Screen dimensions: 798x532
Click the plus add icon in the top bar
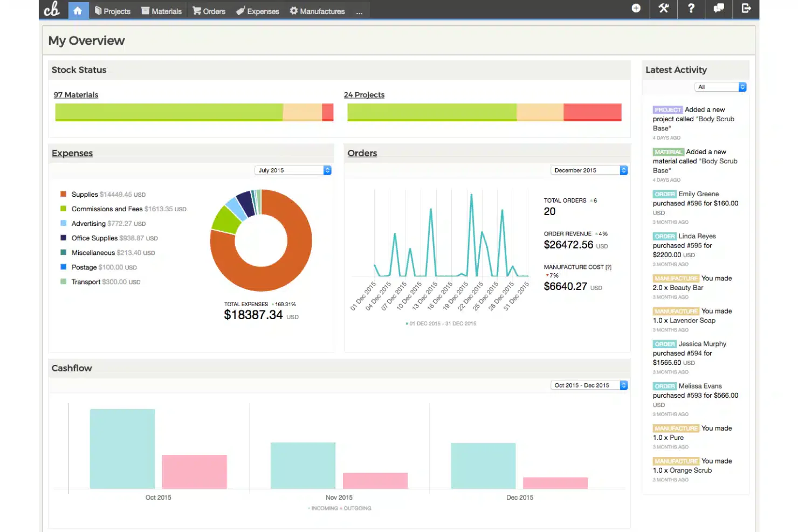pos(636,8)
